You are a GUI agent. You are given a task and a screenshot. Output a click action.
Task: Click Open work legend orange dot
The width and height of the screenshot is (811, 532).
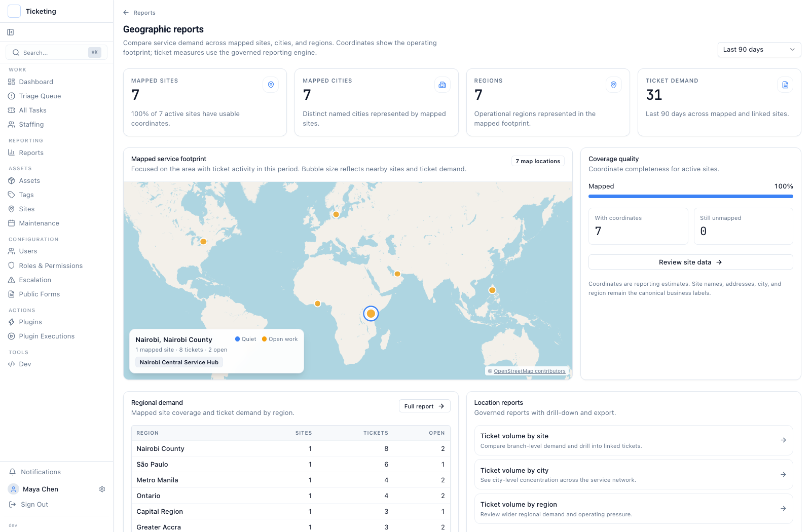click(264, 339)
